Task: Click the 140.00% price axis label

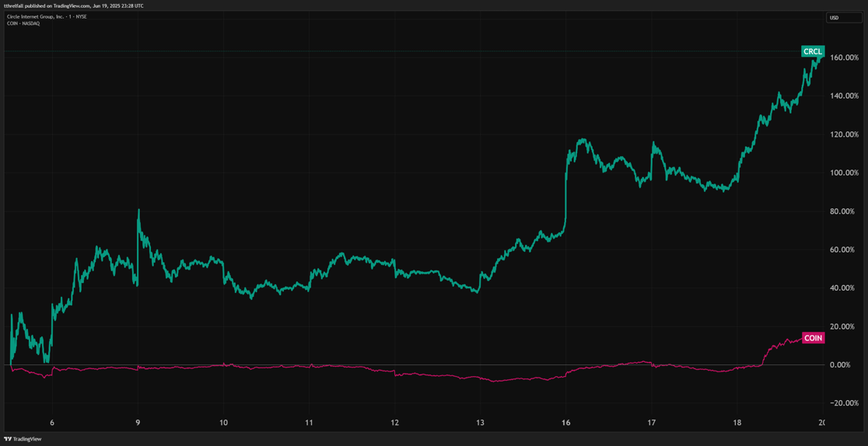Action: pyautogui.click(x=844, y=96)
